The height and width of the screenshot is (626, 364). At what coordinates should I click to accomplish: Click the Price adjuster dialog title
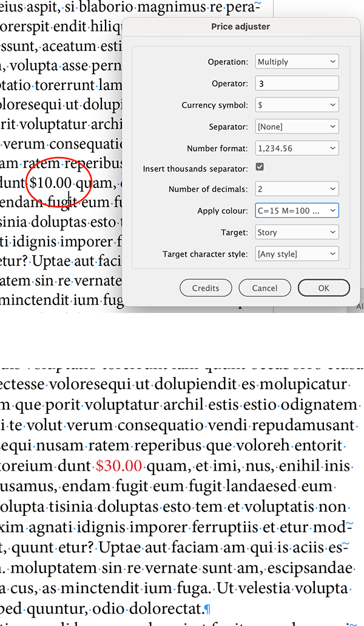click(241, 27)
